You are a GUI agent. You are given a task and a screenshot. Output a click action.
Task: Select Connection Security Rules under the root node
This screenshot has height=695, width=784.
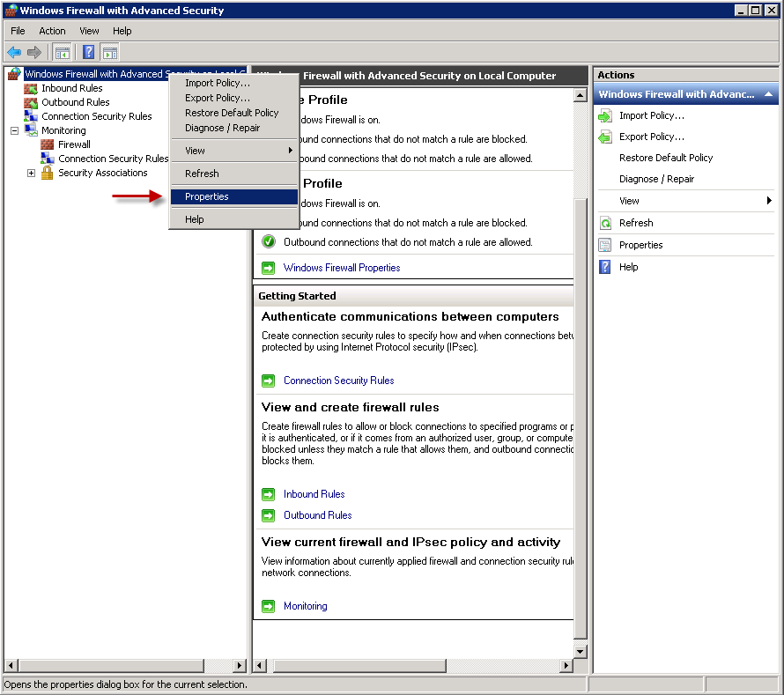[97, 116]
